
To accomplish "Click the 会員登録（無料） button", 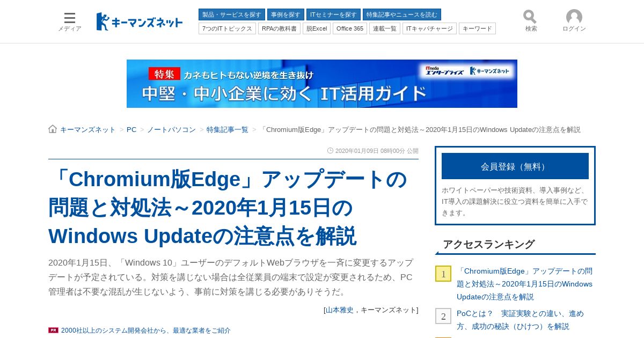I will point(515,166).
